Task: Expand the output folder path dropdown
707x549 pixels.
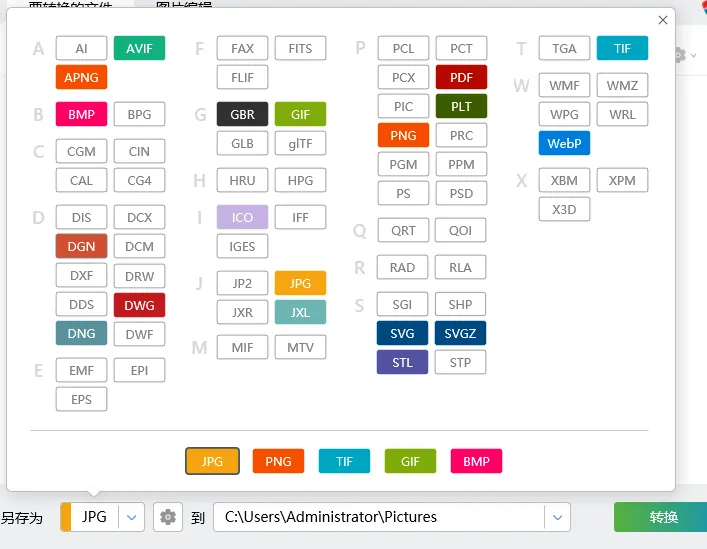Action: [557, 517]
